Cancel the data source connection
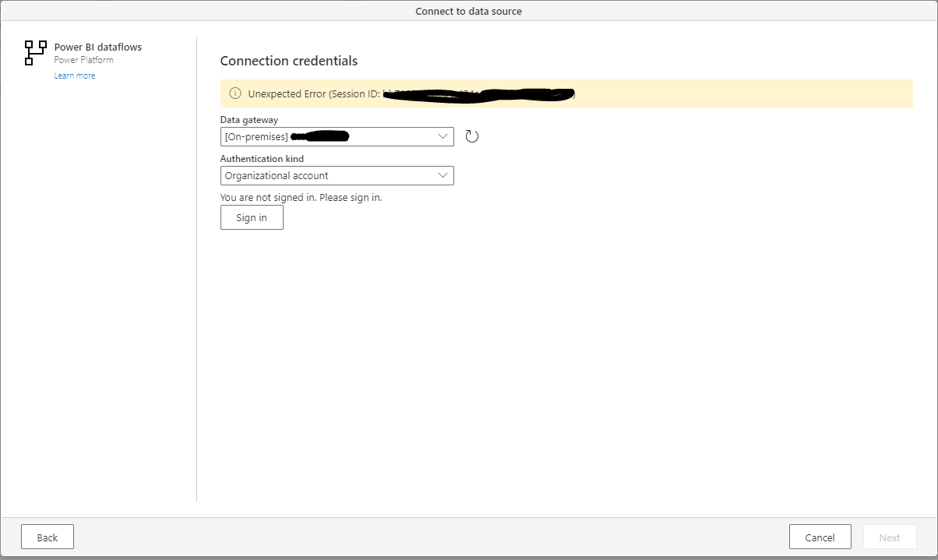Screen dimensions: 938x560 820,537
